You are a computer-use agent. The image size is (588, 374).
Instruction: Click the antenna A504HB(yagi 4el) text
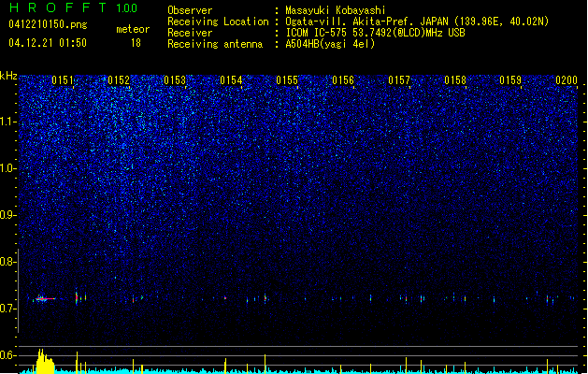(x=330, y=44)
